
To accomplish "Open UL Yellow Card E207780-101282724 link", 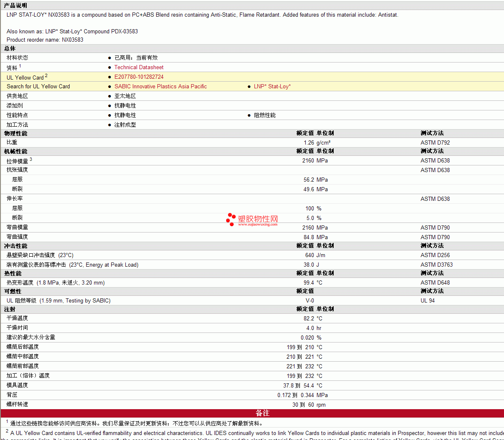I will pyautogui.click(x=139, y=77).
